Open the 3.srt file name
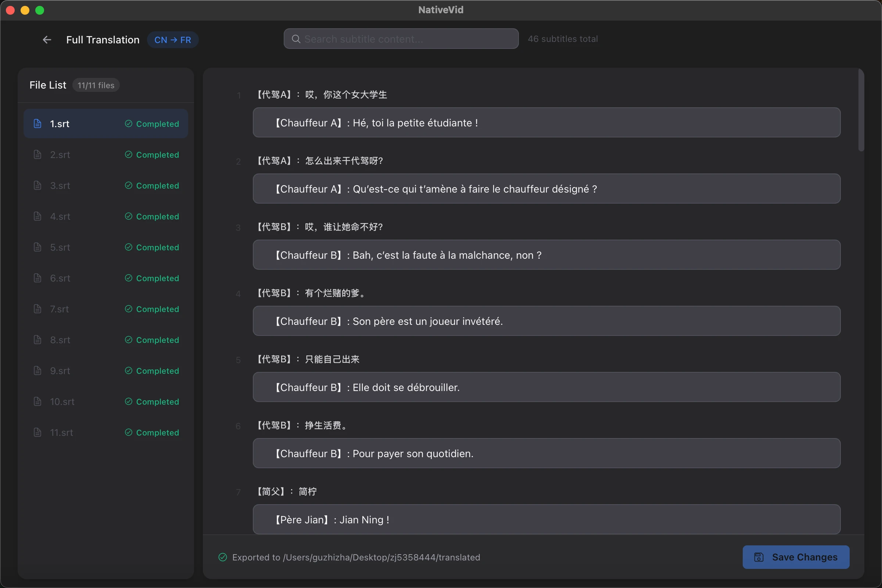The height and width of the screenshot is (588, 882). (60, 185)
